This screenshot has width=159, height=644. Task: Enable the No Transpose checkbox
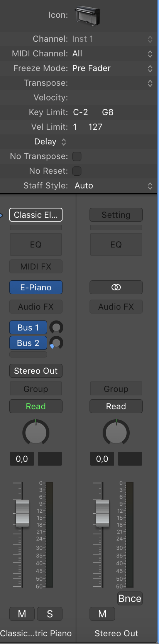(77, 156)
